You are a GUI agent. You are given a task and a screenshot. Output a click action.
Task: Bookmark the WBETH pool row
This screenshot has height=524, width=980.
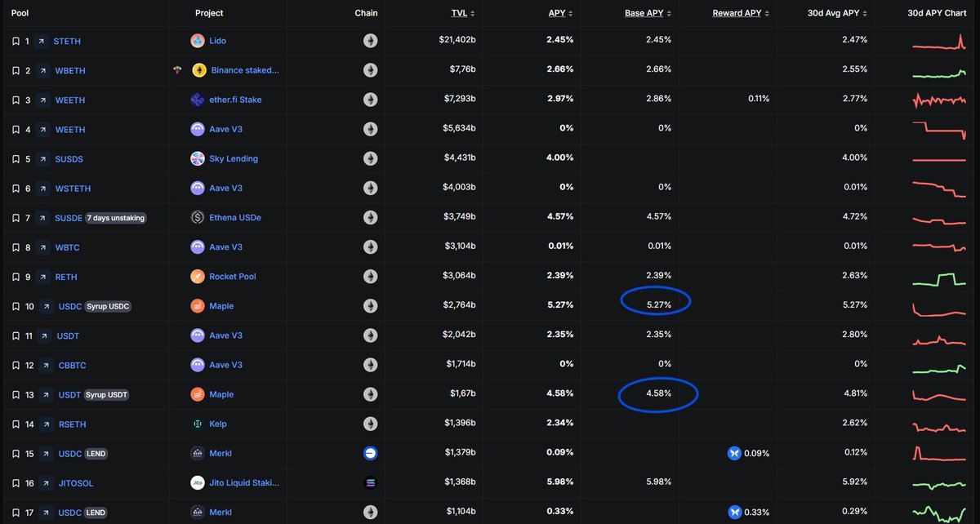click(16, 70)
